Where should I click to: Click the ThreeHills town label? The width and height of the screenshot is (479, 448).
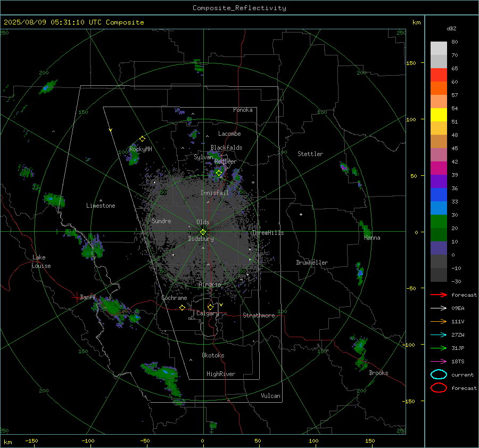click(x=268, y=233)
